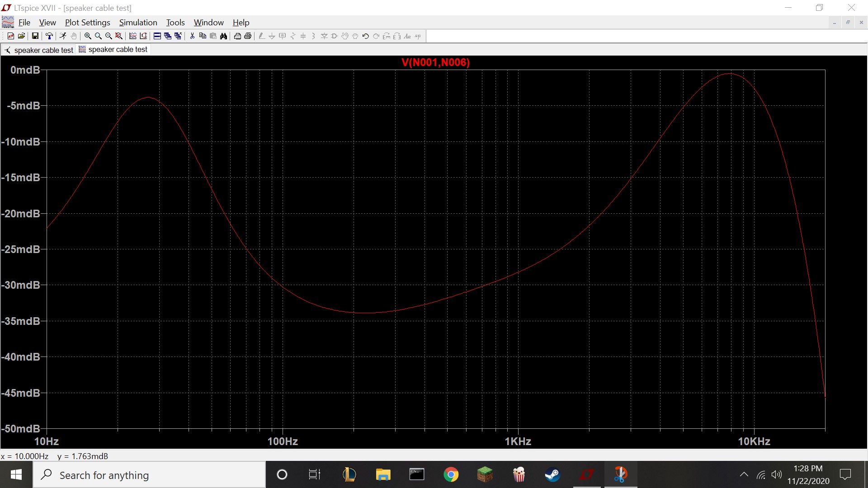Click the 100Hz horizontal axis label

pyautogui.click(x=283, y=441)
